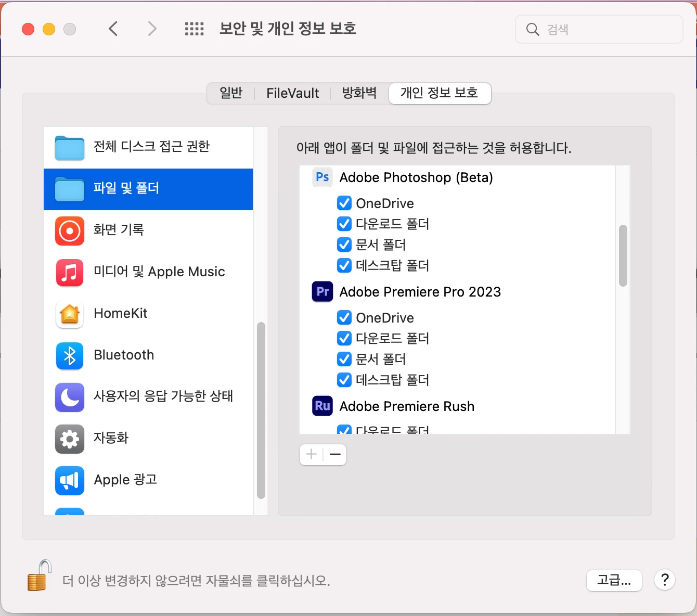Click the Adobe Premiere Pro 2023 name
Screen dimensions: 697x616
[x=420, y=292]
